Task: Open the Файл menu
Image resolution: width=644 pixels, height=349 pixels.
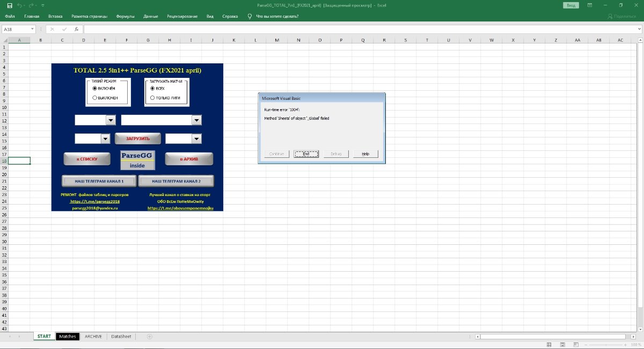Action: point(10,16)
